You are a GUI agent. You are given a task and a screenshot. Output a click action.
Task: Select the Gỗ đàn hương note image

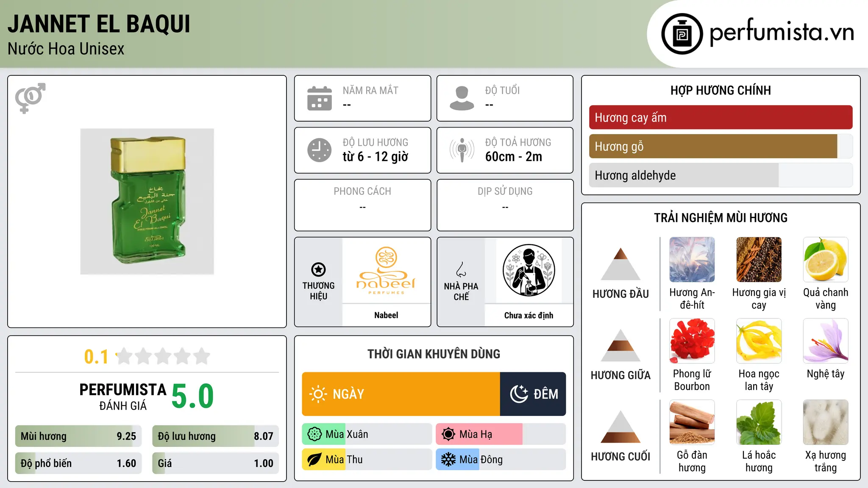(692, 422)
